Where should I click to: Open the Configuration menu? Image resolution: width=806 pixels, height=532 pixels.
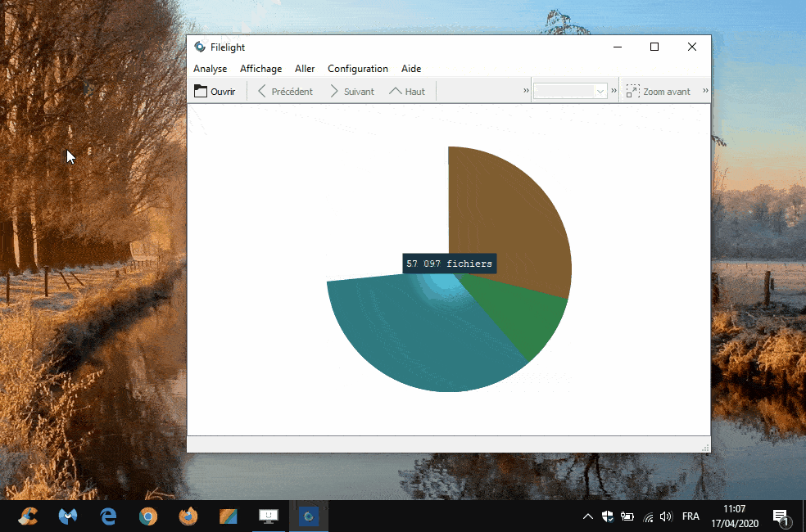coord(358,69)
